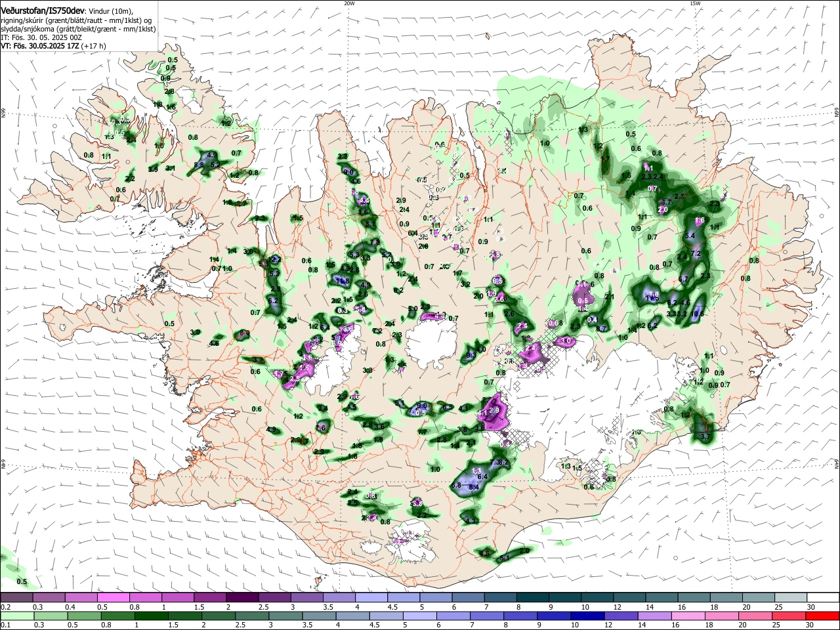Pick the dark teal swatch labeled 8 in the upper legend

pos(533,598)
